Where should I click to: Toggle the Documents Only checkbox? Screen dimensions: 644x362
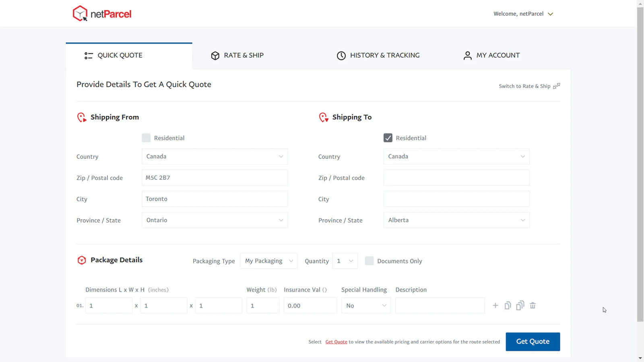click(369, 261)
